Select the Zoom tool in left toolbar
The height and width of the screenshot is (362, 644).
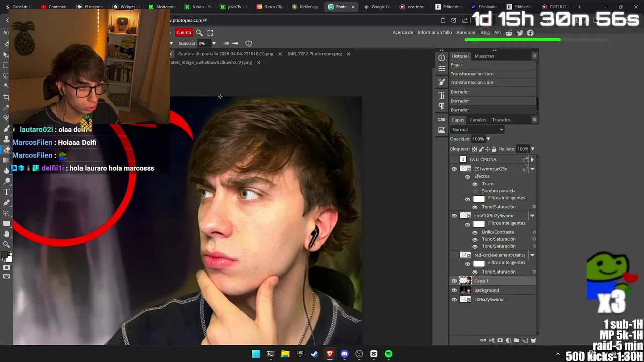7,244
